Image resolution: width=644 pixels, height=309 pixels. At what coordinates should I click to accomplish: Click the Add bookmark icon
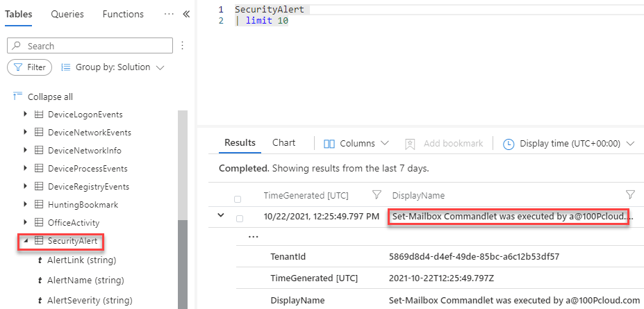click(411, 143)
